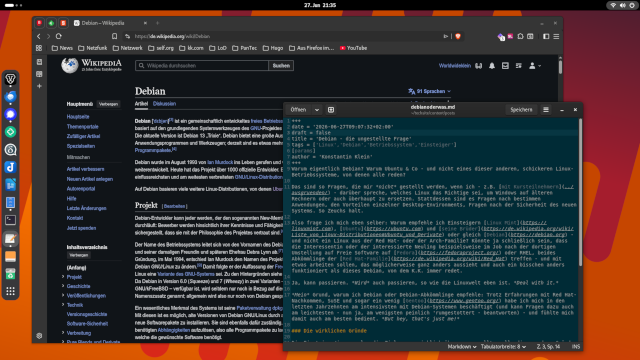Open the Zufälliger Artikel link
Viewport: 640px width, 360px height.
83,136
